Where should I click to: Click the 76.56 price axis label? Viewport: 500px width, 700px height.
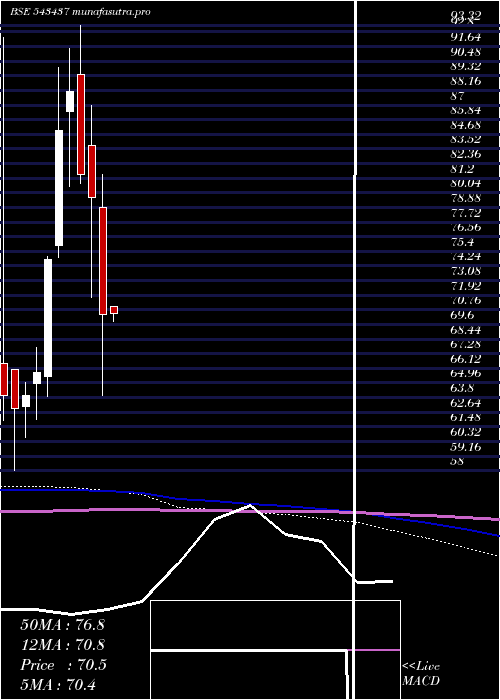click(466, 227)
